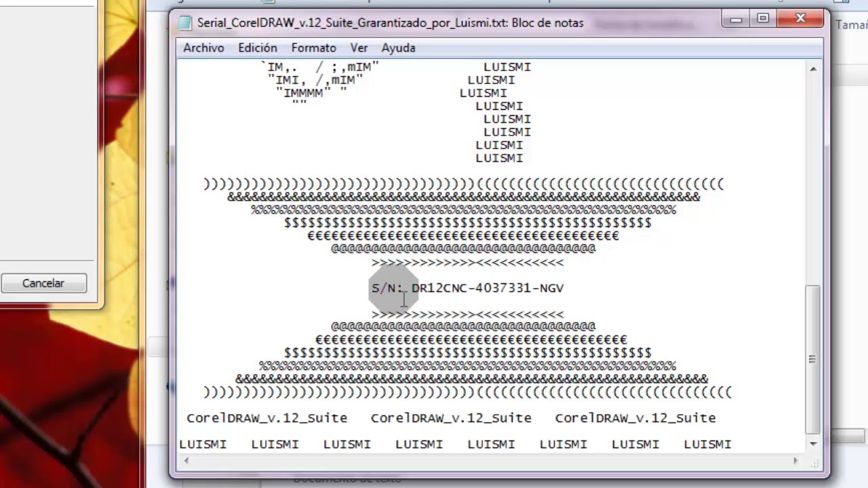
Task: Click the text line "IMMMM" "
Action: (x=311, y=93)
